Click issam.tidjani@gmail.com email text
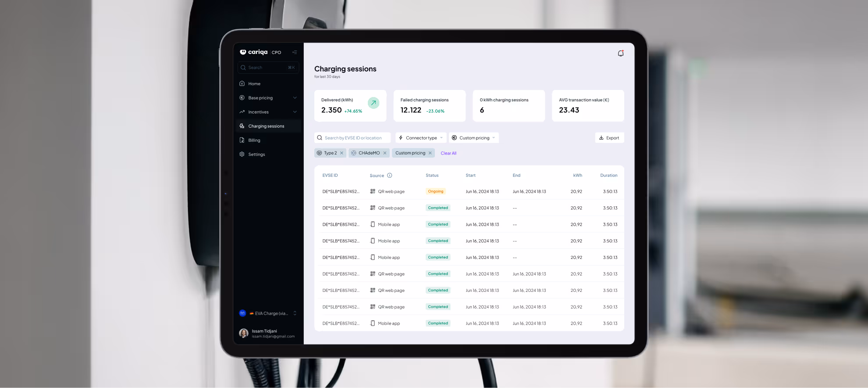The height and width of the screenshot is (388, 868). coord(273,337)
